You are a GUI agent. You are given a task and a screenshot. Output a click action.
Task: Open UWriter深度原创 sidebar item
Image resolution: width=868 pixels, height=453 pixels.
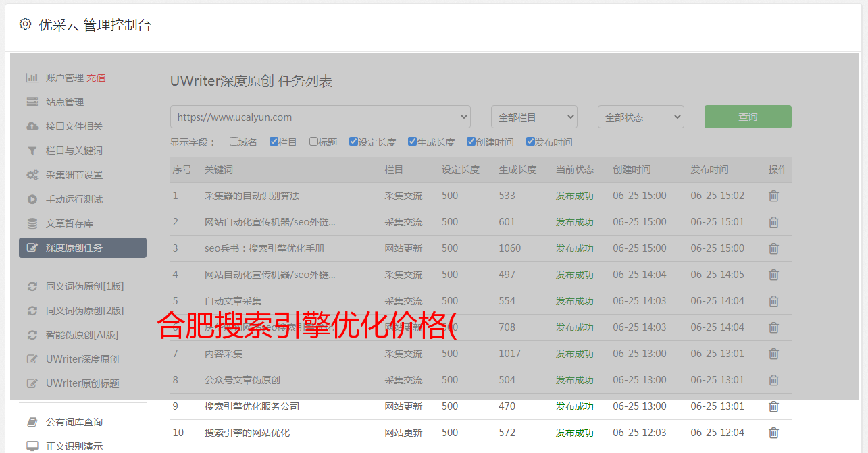tap(82, 359)
